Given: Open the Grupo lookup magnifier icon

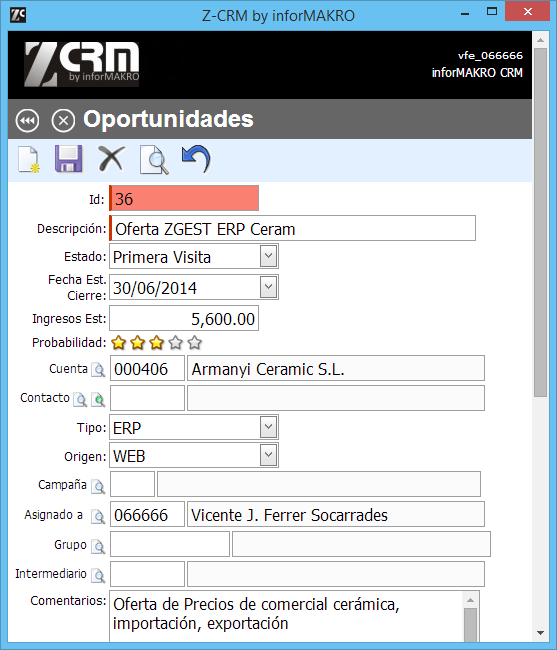Looking at the screenshot, I should pos(98,546).
